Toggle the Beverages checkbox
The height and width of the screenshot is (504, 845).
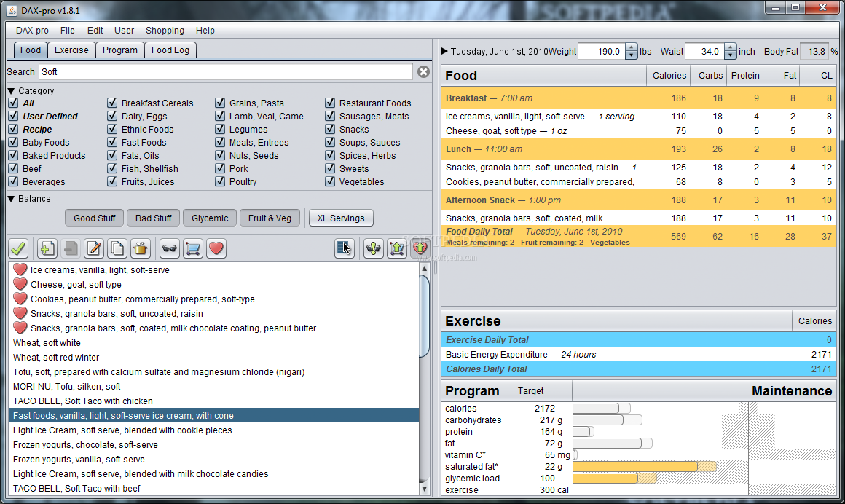pos(13,181)
